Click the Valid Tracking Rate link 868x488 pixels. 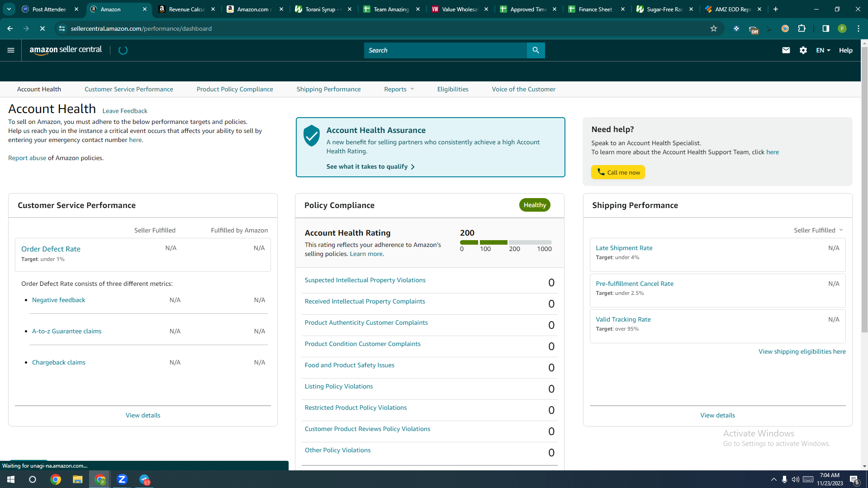[x=623, y=319]
